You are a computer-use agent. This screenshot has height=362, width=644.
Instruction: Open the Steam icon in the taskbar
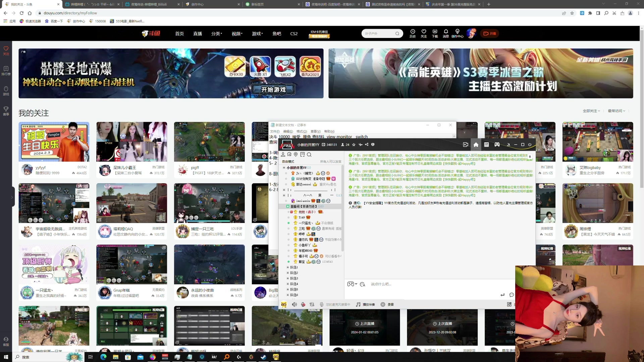pos(263,357)
